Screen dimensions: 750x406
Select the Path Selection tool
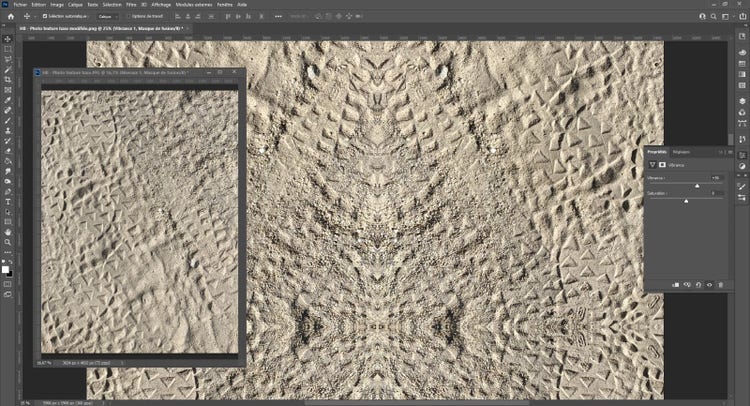[x=8, y=212]
